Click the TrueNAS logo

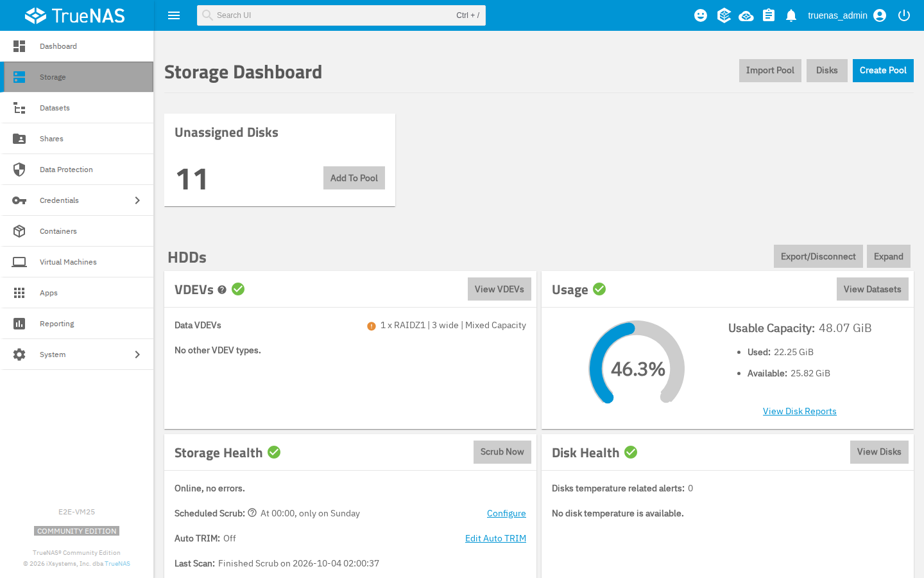tap(75, 15)
